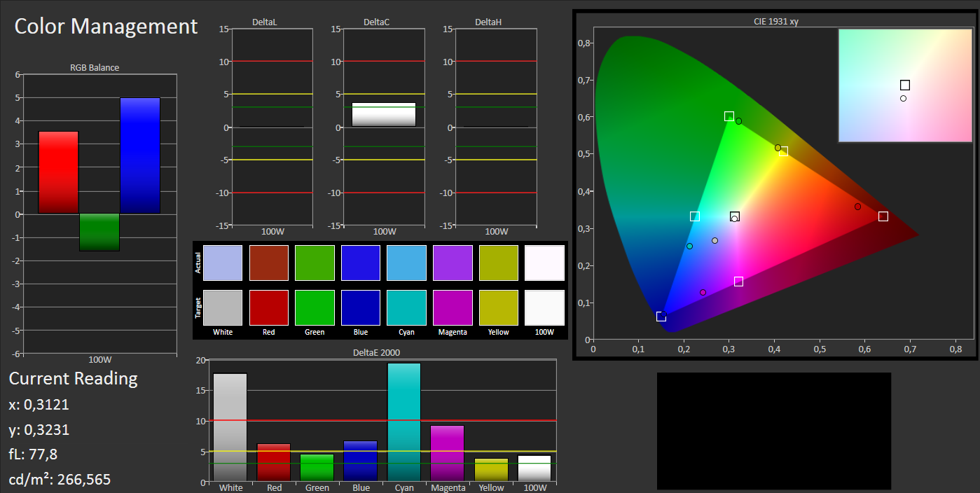The image size is (980, 493).
Task: Select the red bar in RGB Balance
Action: click(x=58, y=172)
